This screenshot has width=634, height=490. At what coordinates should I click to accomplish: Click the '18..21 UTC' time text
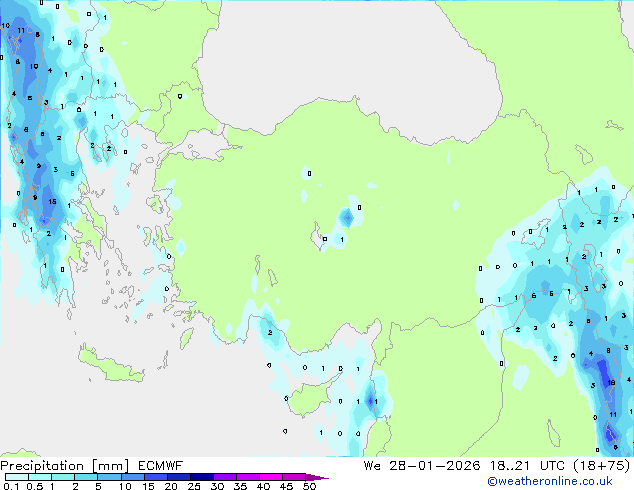click(x=530, y=466)
